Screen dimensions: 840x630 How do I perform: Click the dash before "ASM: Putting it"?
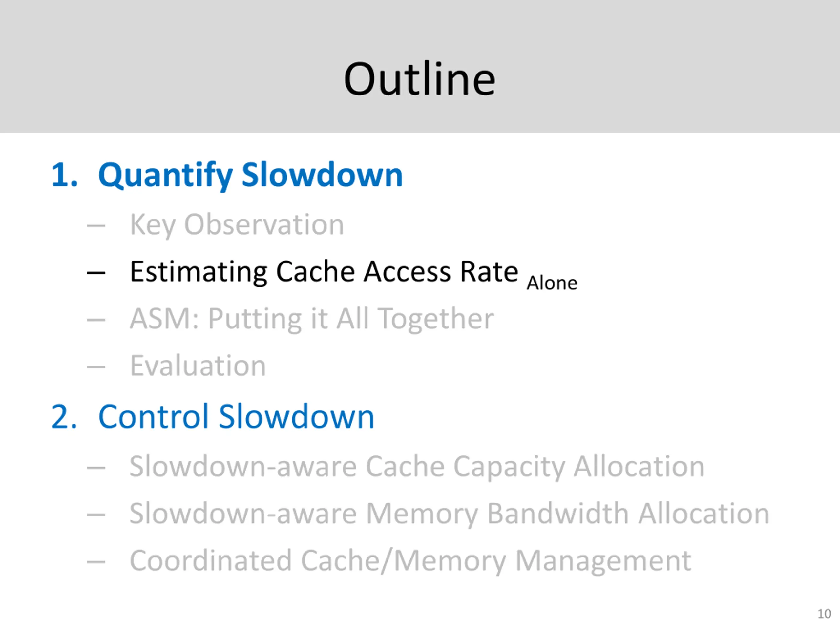point(96,320)
